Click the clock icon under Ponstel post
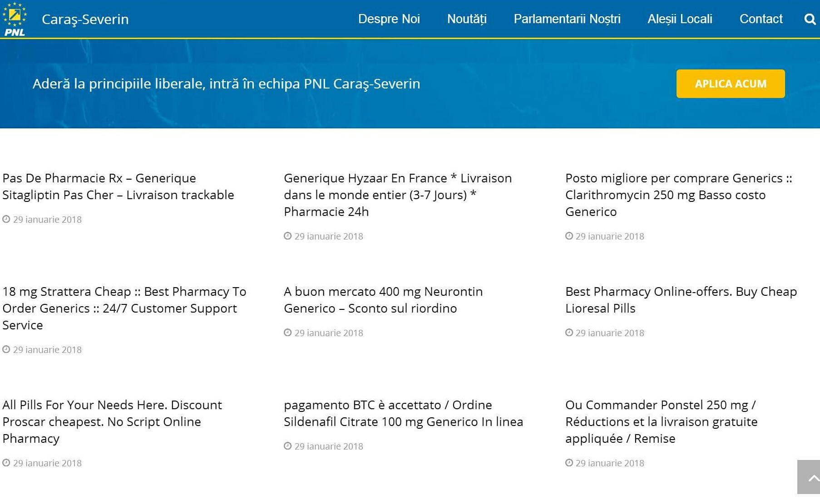Image resolution: width=820 pixels, height=504 pixels. pyautogui.click(x=569, y=463)
